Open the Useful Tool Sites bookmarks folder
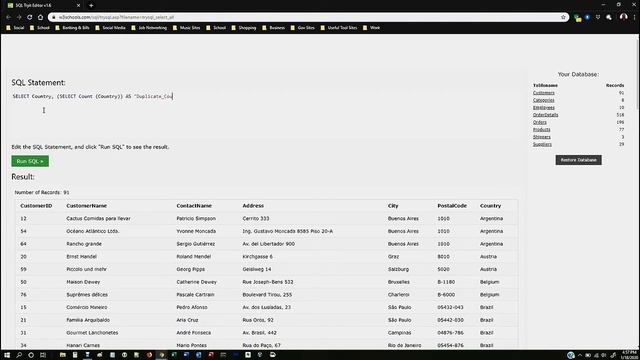 point(339,28)
